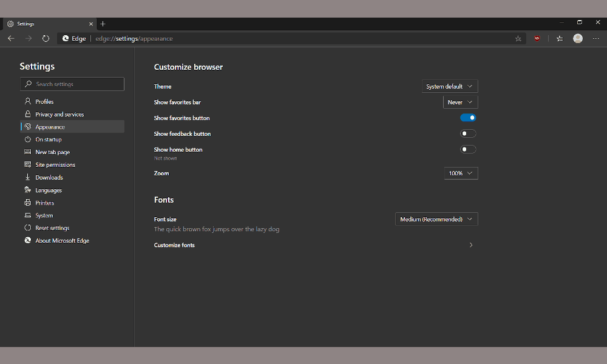This screenshot has width=607, height=364.
Task: Click the Site permissions icon
Action: pyautogui.click(x=27, y=164)
